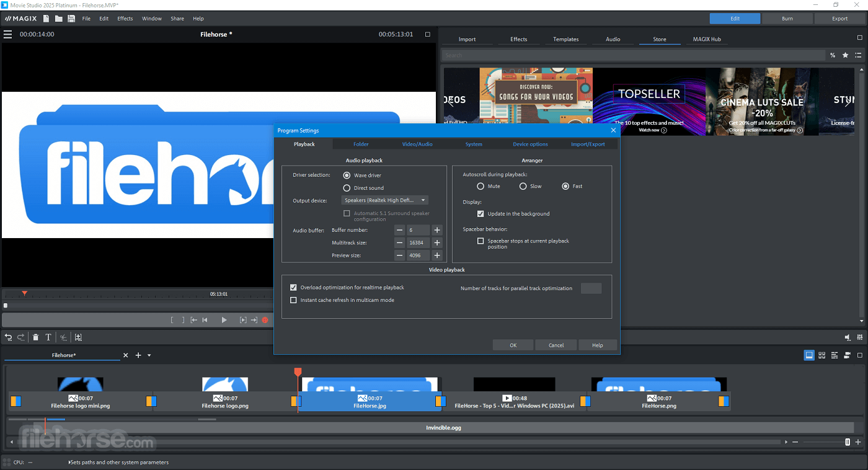Skip to beginning of the movie
Viewport: 868px width, 470px height.
point(205,320)
